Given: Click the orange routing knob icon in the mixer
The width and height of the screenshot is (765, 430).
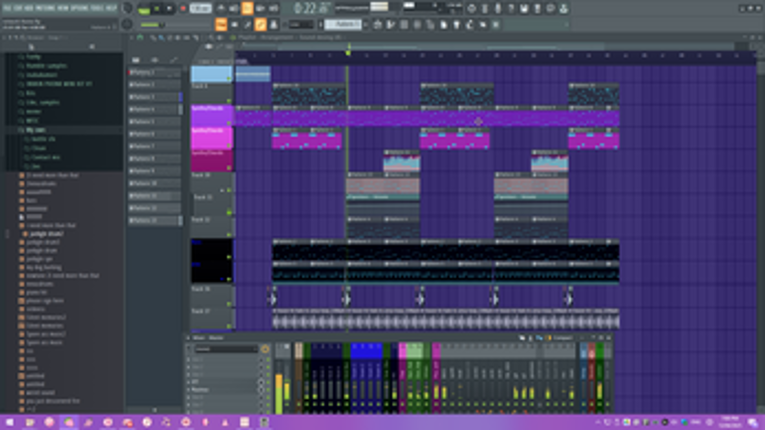Looking at the screenshot, I should click(x=265, y=349).
